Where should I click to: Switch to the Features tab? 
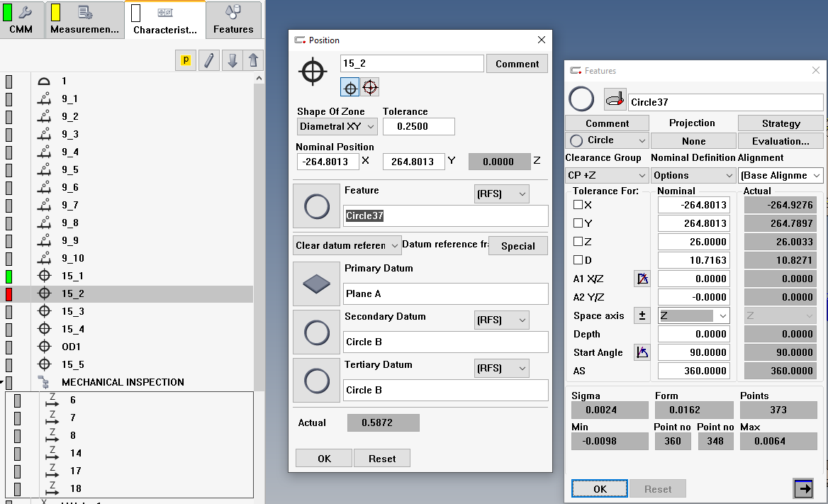click(x=233, y=20)
